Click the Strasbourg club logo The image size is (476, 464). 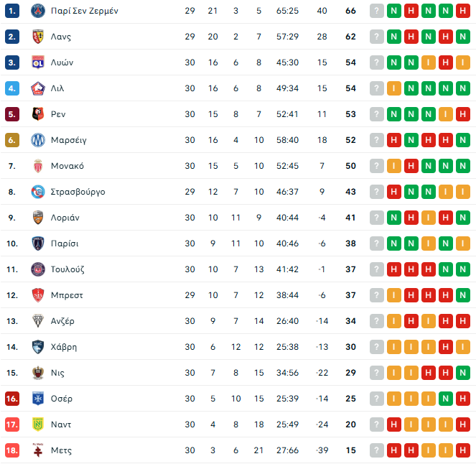click(38, 192)
